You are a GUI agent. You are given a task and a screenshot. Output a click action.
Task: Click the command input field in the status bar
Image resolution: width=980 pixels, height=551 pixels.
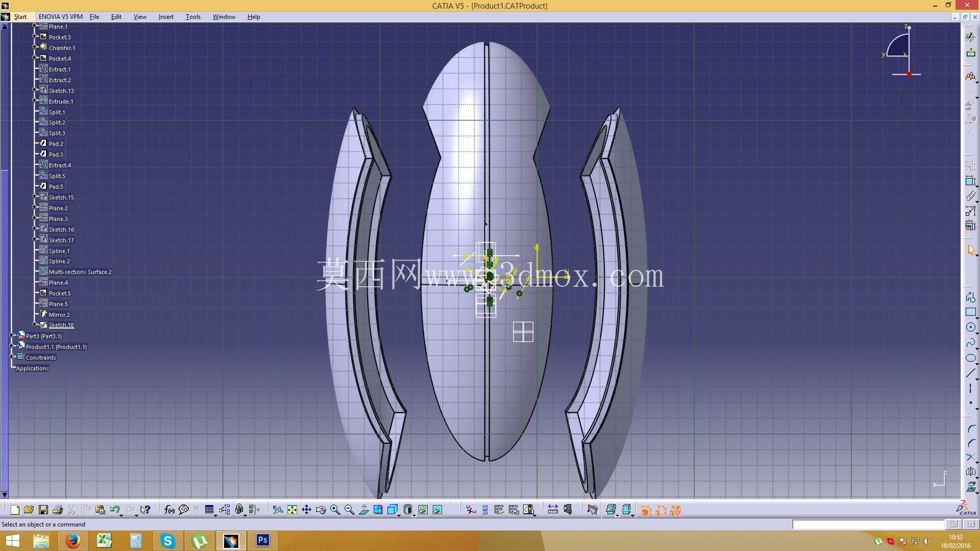868,524
